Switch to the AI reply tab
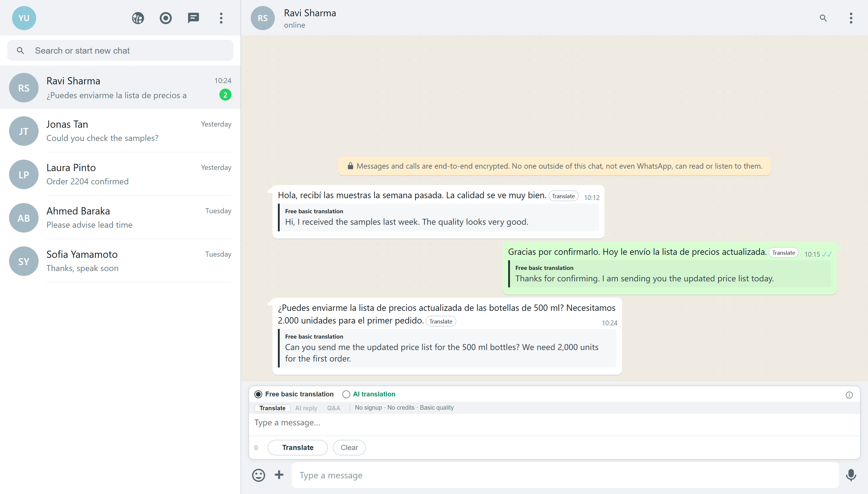The width and height of the screenshot is (868, 494). 306,408
